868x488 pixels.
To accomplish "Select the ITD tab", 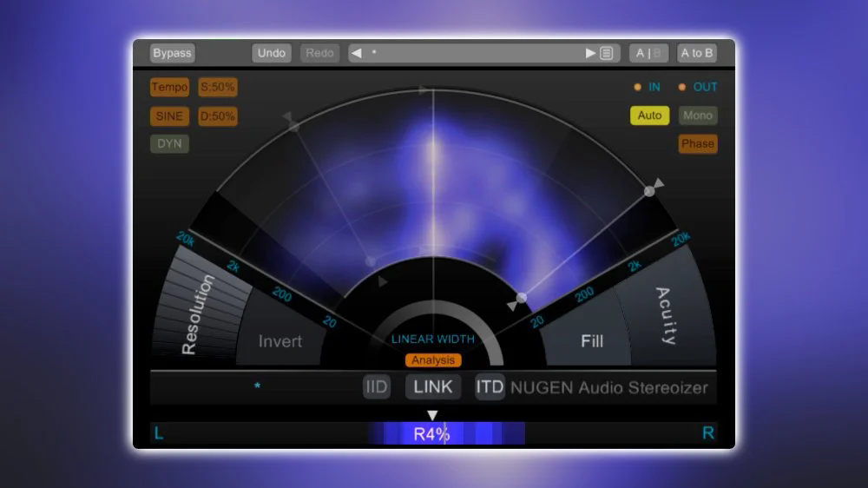I will pyautogui.click(x=490, y=387).
